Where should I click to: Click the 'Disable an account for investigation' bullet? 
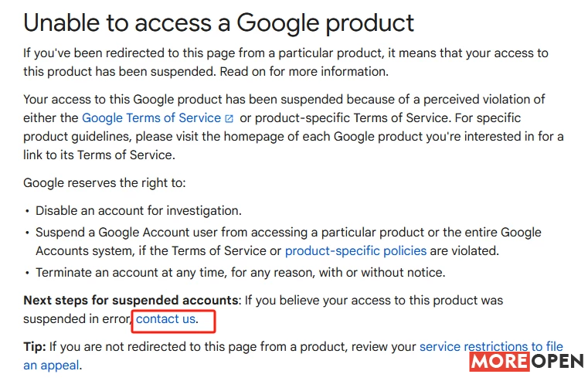[138, 211]
